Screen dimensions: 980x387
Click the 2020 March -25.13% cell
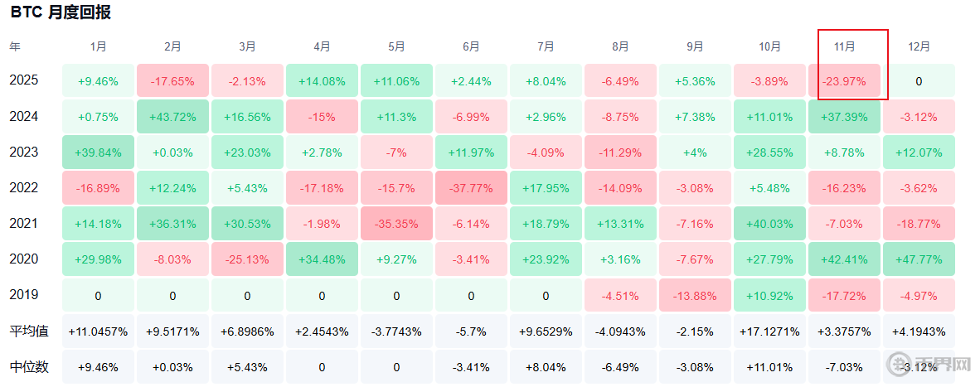247,259
